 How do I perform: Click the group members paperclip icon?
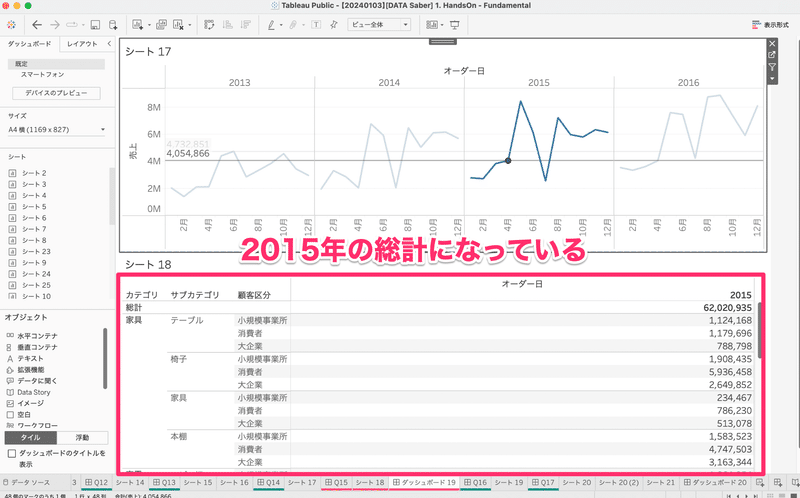293,24
